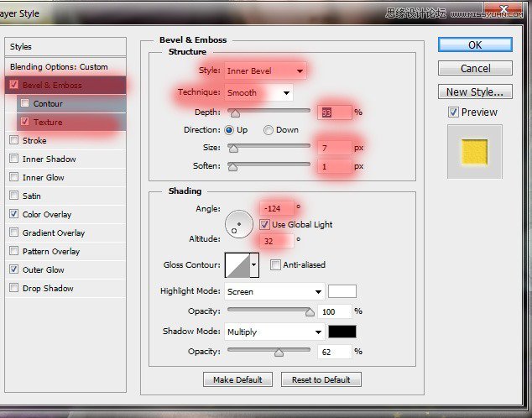Viewport: 532px width, 418px height.
Task: Click the Size slider handle
Action: click(x=233, y=149)
